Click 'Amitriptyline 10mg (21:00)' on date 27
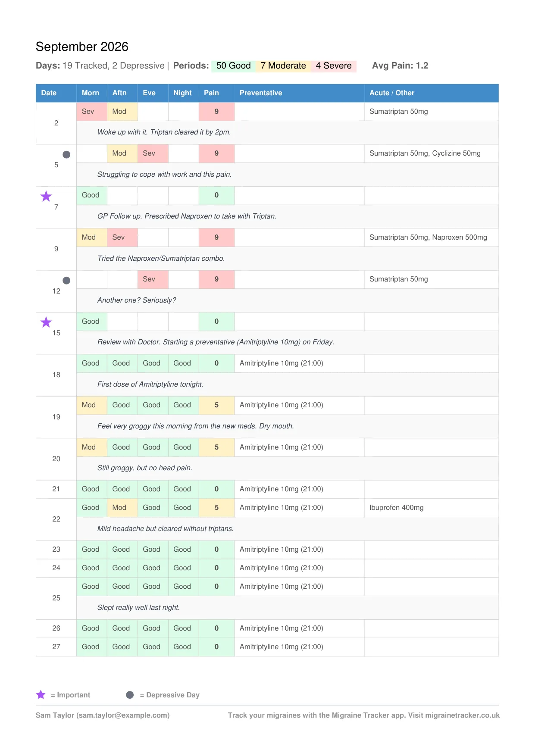 (282, 647)
